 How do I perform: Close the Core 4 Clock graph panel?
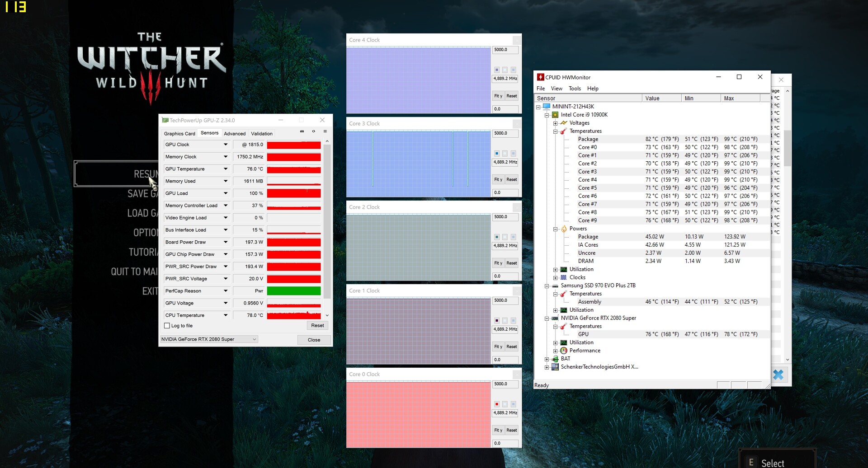517,40
